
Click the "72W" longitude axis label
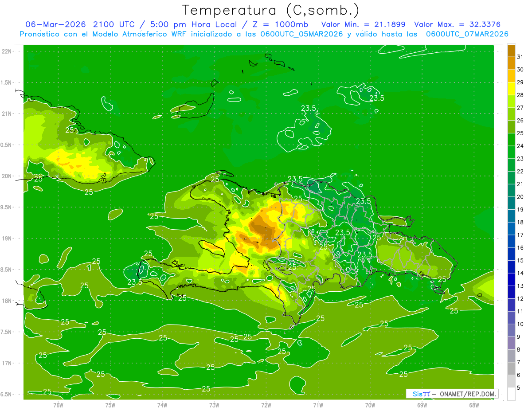click(x=266, y=405)
